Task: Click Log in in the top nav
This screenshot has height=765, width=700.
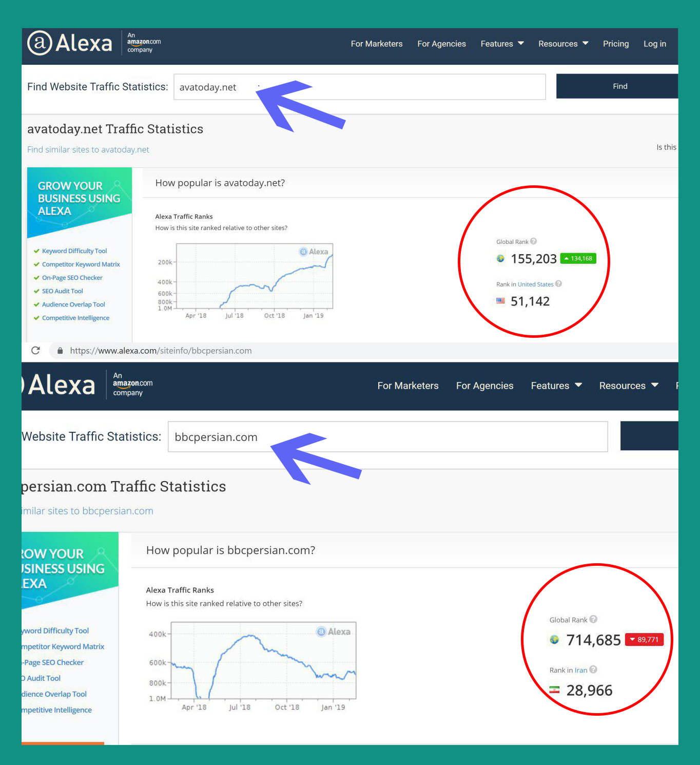Action: coord(655,44)
